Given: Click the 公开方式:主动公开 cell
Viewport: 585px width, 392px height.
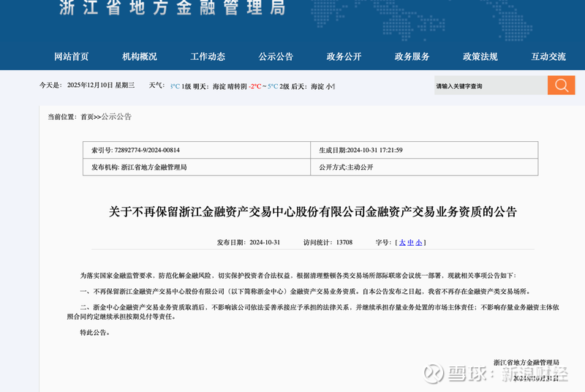Looking at the screenshot, I should pos(424,167).
